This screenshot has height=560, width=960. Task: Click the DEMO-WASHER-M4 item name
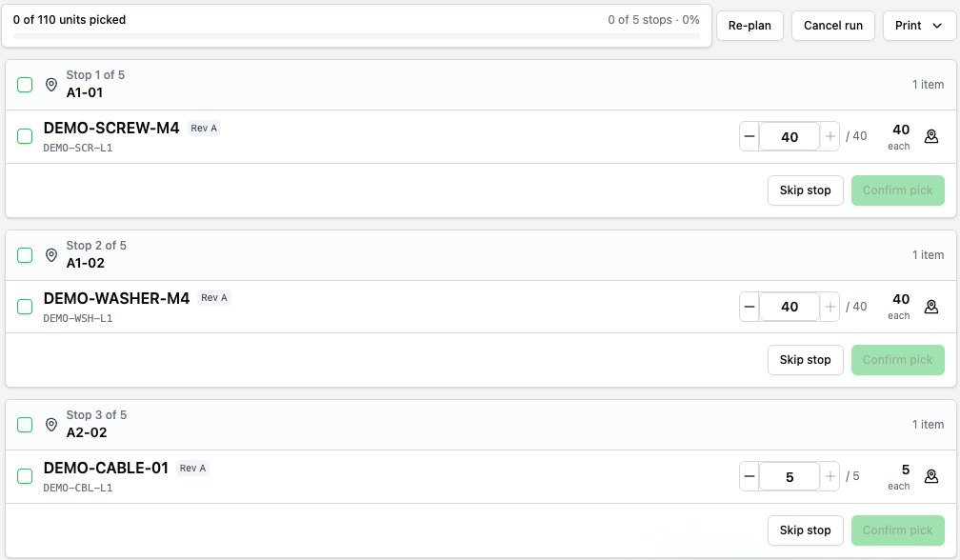pyautogui.click(x=116, y=298)
